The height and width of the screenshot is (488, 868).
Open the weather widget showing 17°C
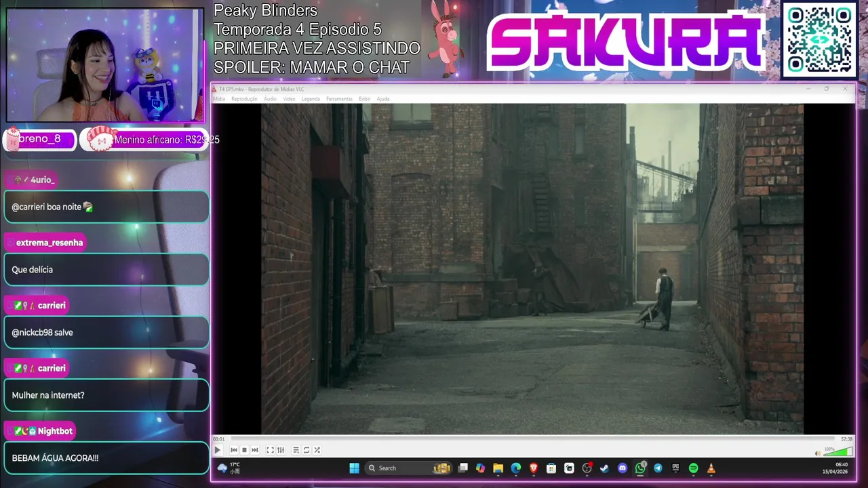click(229, 468)
